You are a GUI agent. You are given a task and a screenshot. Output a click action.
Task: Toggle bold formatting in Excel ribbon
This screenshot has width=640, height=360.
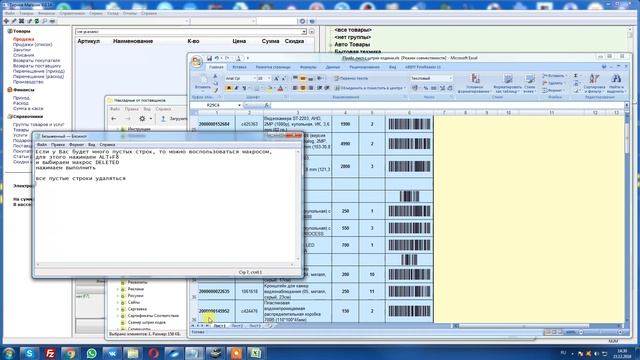coord(229,88)
